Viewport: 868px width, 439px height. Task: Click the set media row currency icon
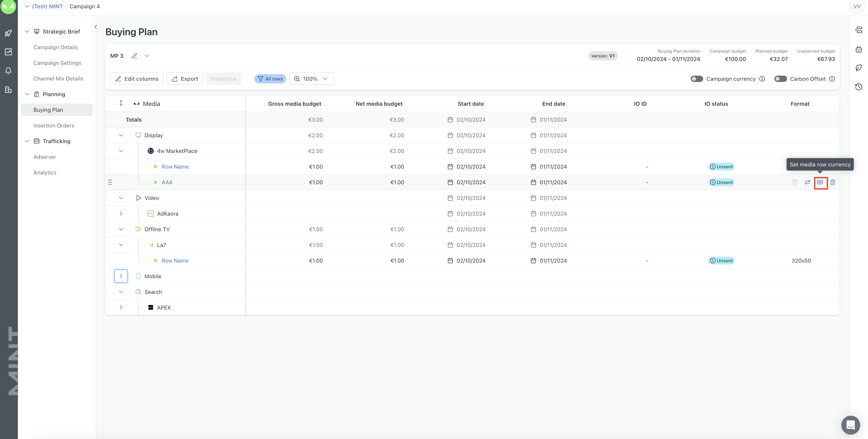click(820, 182)
